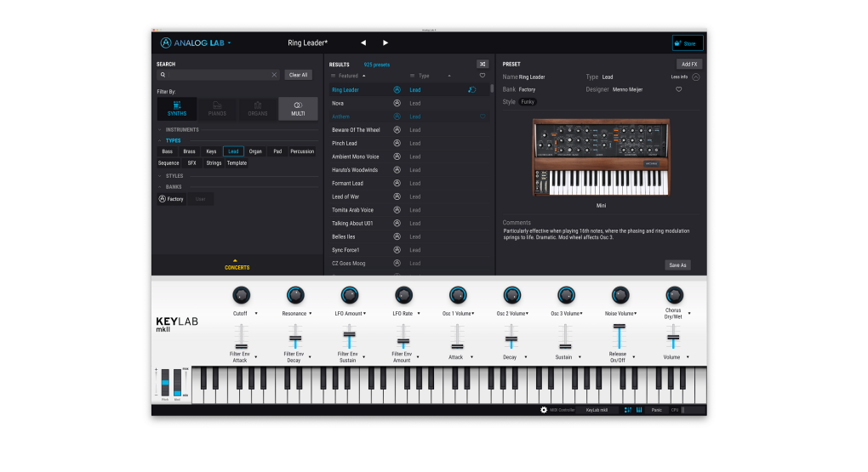Filter by Pianos category

(217, 109)
